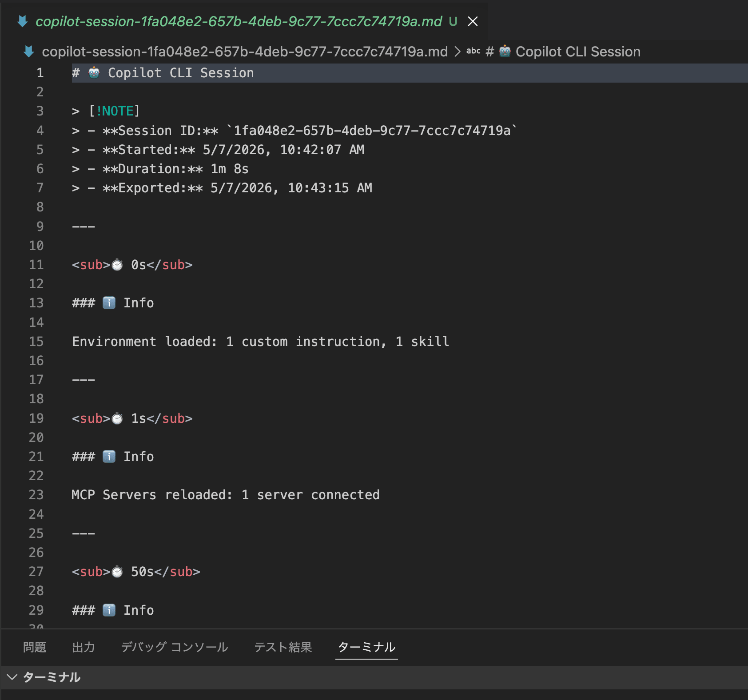Image resolution: width=748 pixels, height=700 pixels.
Task: Click the abc symbol icon in breadcrumb
Action: tap(473, 51)
